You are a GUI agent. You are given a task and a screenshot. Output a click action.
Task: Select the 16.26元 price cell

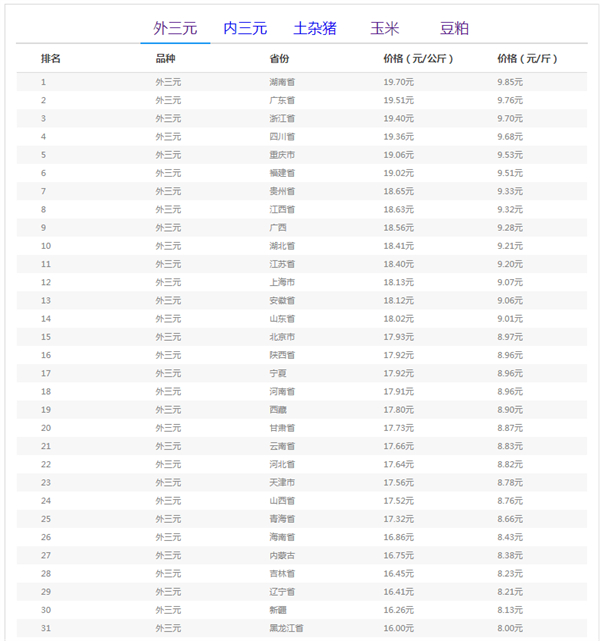point(399,610)
